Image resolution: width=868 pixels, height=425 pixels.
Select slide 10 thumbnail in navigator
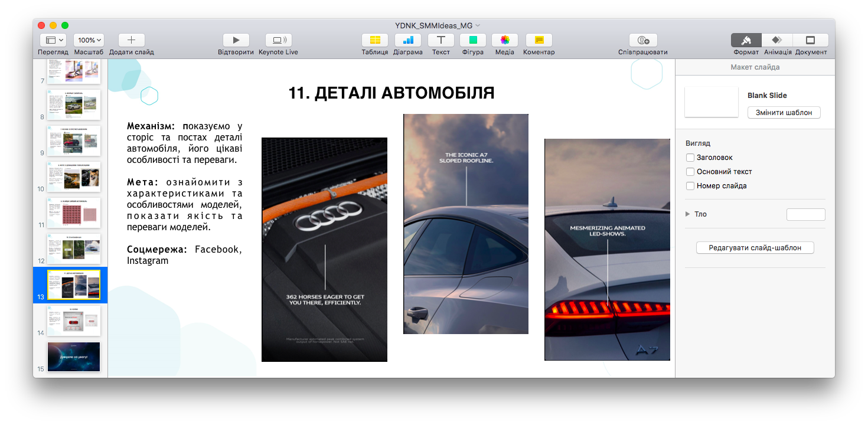click(74, 176)
